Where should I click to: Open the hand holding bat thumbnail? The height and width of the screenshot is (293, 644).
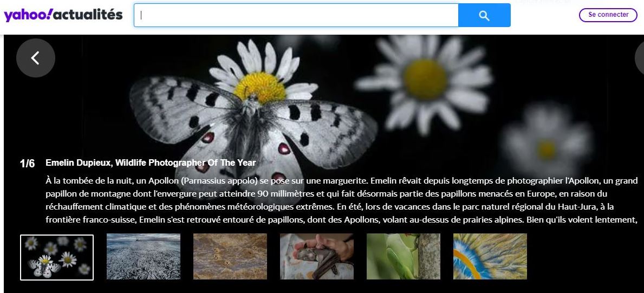pyautogui.click(x=317, y=257)
